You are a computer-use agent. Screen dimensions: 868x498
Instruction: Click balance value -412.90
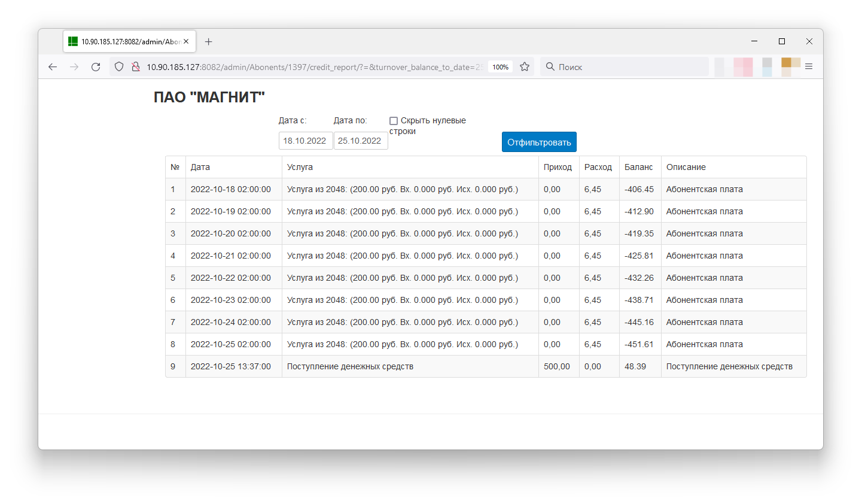pos(639,211)
